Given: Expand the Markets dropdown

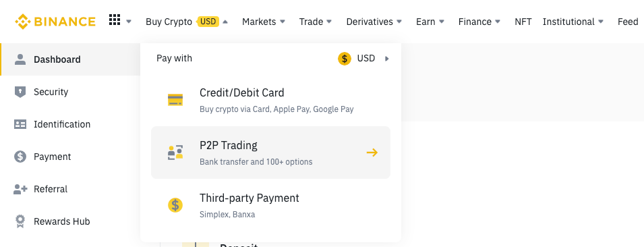Looking at the screenshot, I should coord(263,22).
